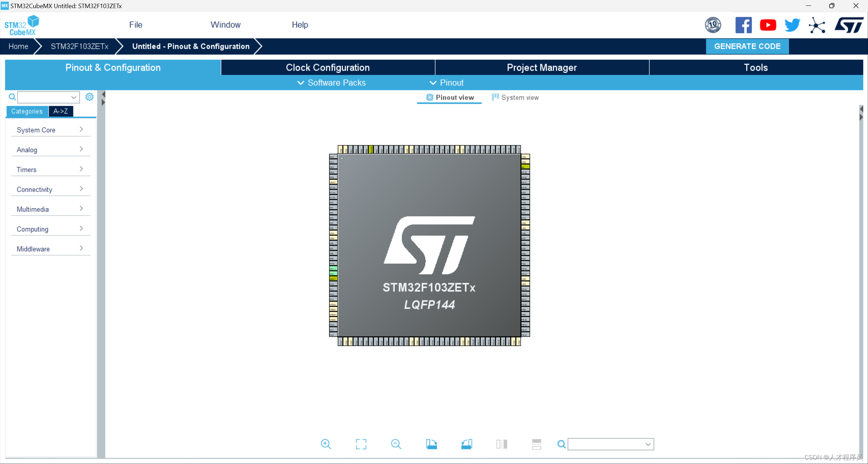Click the zoom out magnifier icon
Viewport: 868px width, 464px height.
396,444
